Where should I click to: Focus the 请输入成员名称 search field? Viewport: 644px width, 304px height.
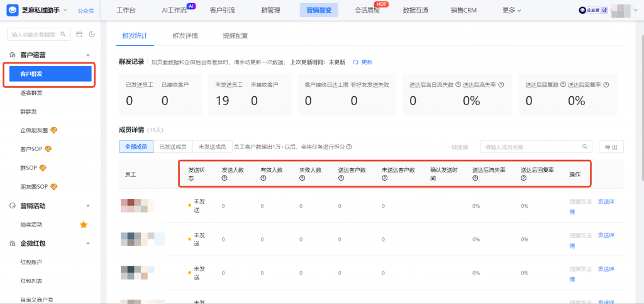536,147
